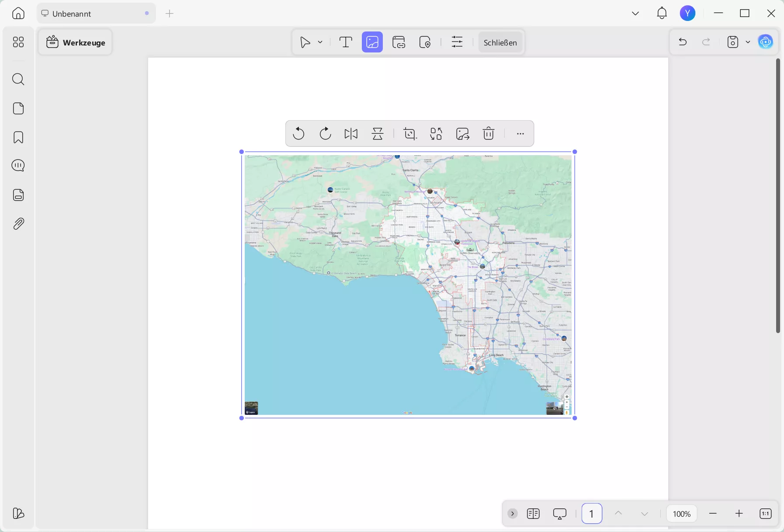
Task: Open more image options ellipsis
Action: pos(520,133)
